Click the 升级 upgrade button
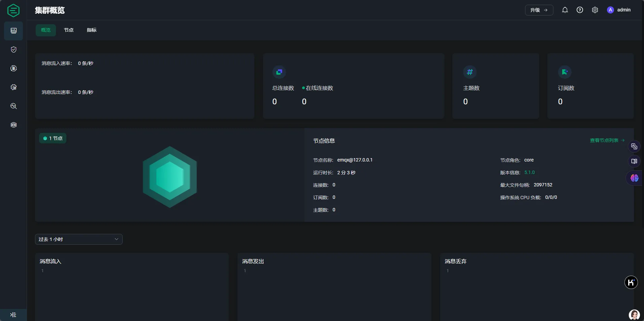The image size is (644, 321). 539,10
